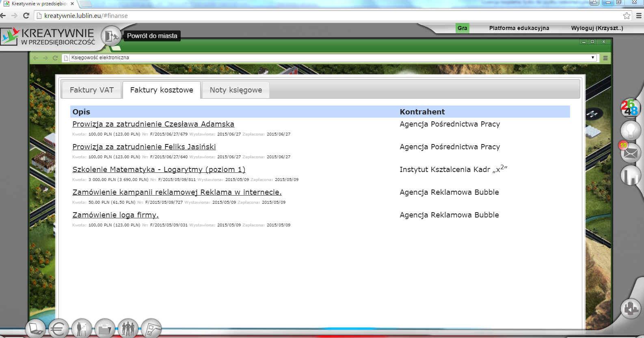Click the in-game browser back arrow
This screenshot has height=338, width=644.
click(x=36, y=58)
